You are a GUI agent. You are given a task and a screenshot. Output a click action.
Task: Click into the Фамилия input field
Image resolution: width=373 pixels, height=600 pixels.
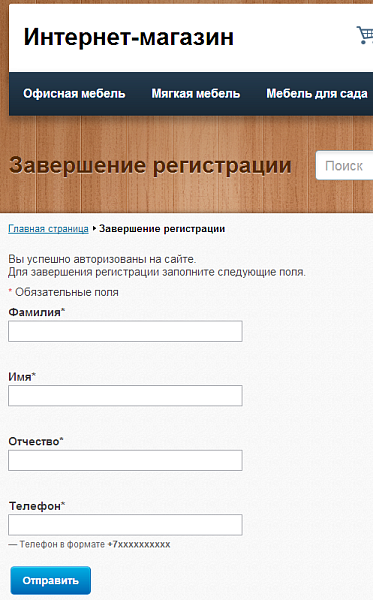point(125,331)
